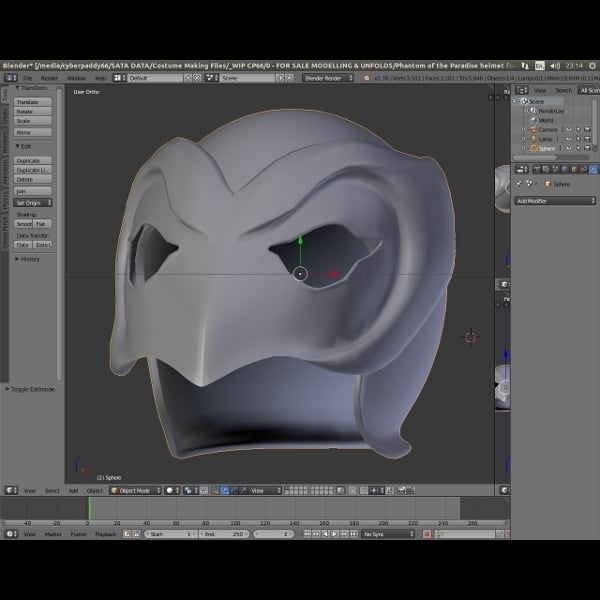This screenshot has width=600, height=600.
Task: Toggle Sphere viewport visibility eye
Action: coord(569,148)
